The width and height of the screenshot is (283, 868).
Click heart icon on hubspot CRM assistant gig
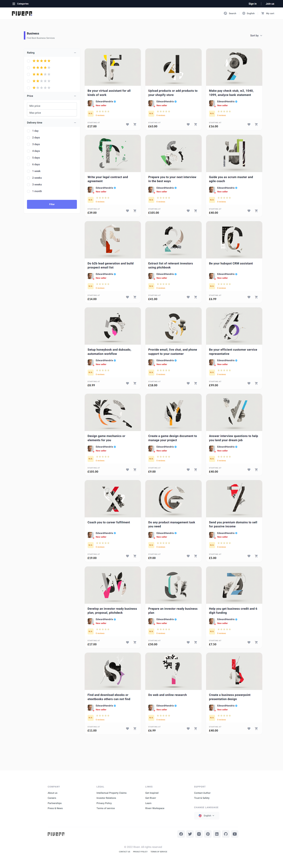249,297
